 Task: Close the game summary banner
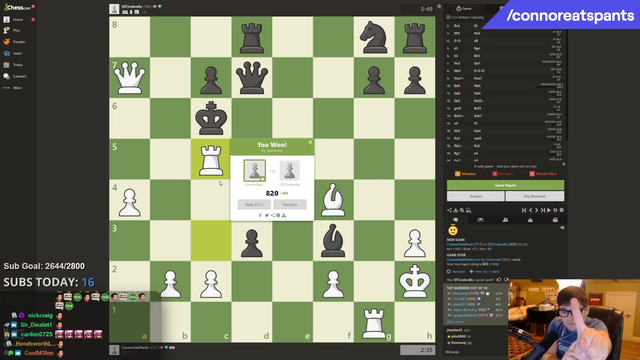(x=563, y=164)
